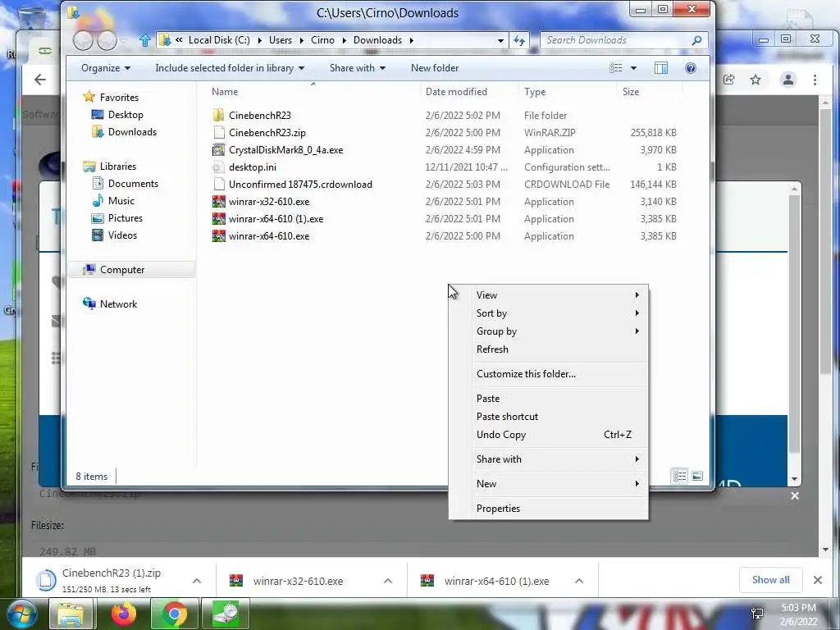Viewport: 840px width, 630px height.
Task: Select winrar-x32-610.exe icon in file list
Action: click(218, 202)
